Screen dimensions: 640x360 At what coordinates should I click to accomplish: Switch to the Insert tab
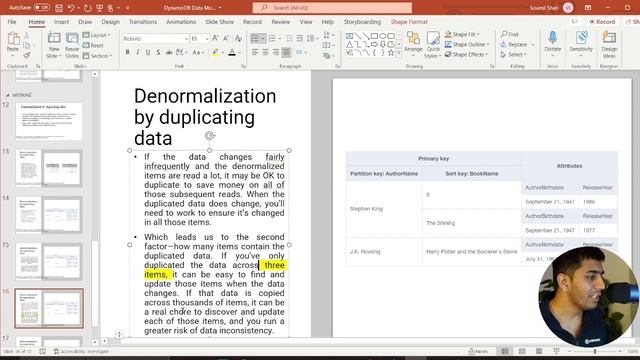tap(61, 22)
